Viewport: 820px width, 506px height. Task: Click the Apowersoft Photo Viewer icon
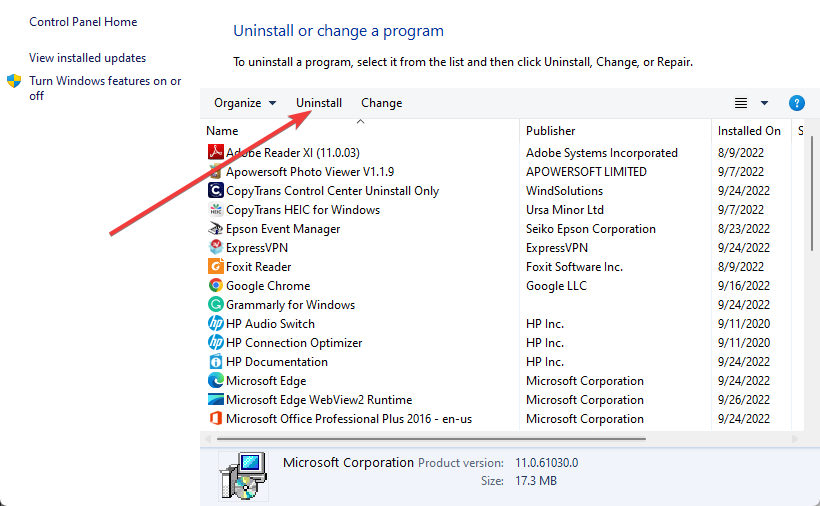coord(215,171)
